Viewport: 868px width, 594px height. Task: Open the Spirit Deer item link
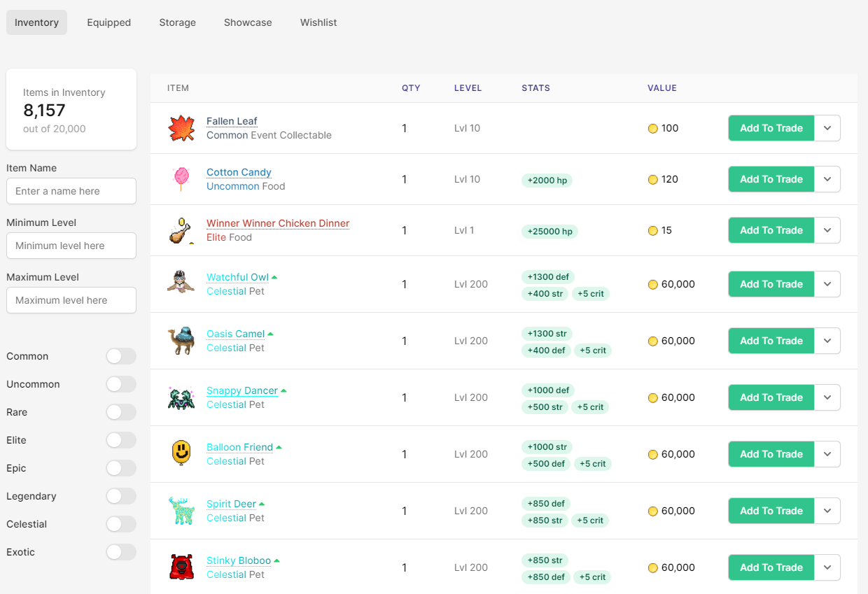231,504
